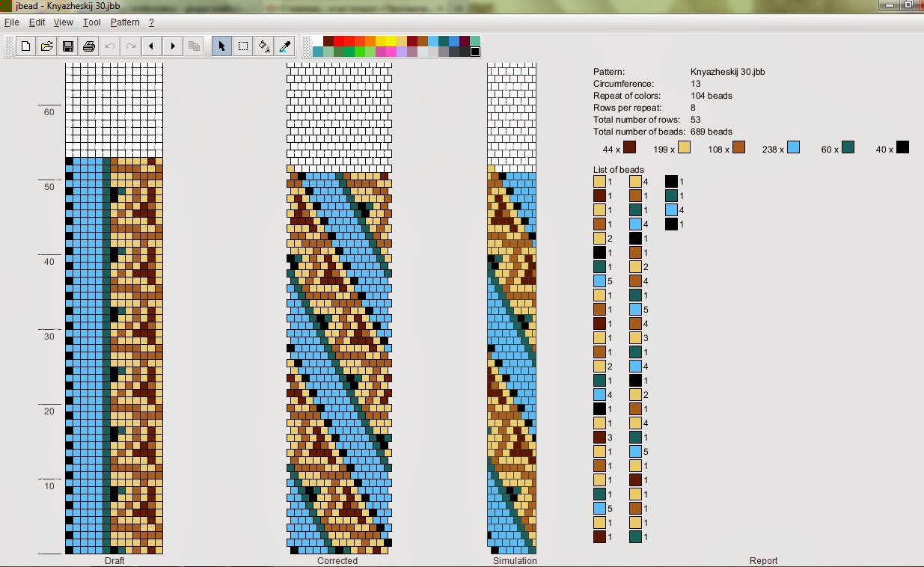
Task: Open the File menu
Action: click(x=11, y=22)
